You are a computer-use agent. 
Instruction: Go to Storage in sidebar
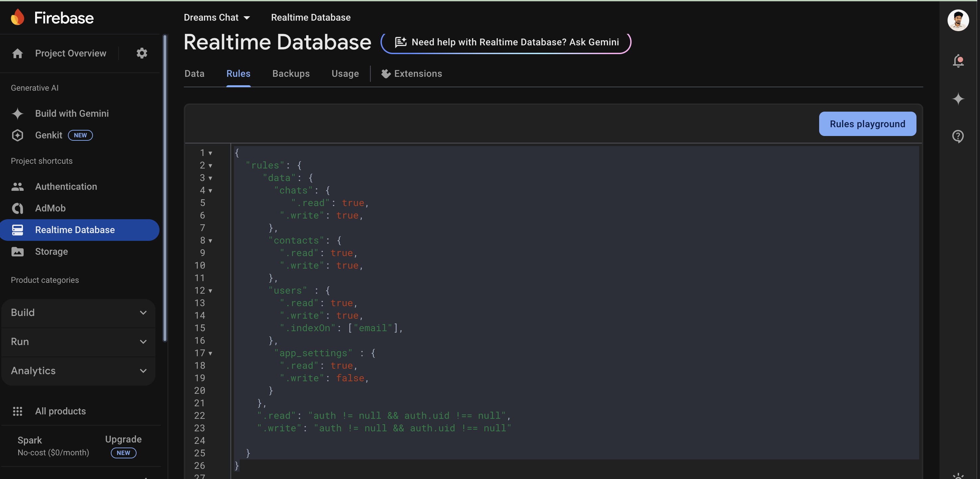[x=51, y=252]
